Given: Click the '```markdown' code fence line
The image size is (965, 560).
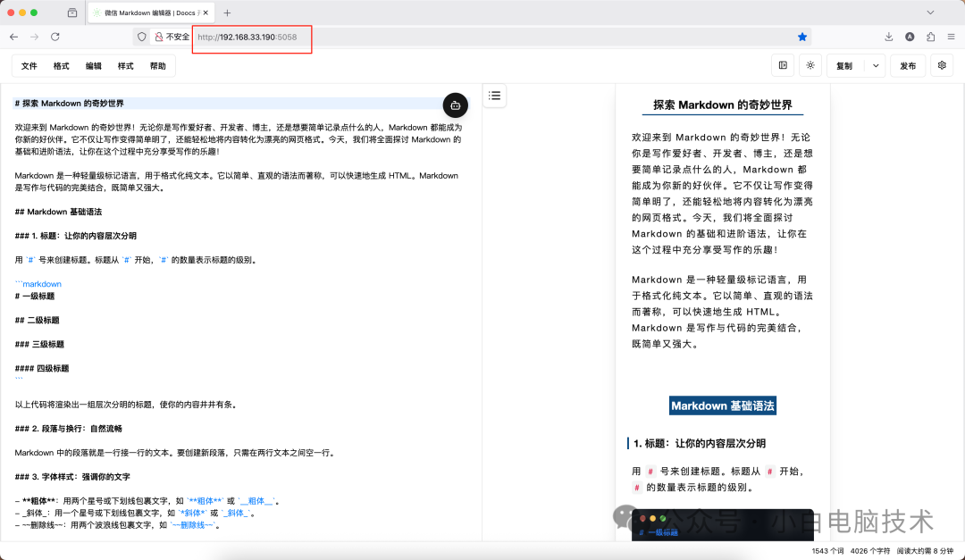Looking at the screenshot, I should 38,284.
